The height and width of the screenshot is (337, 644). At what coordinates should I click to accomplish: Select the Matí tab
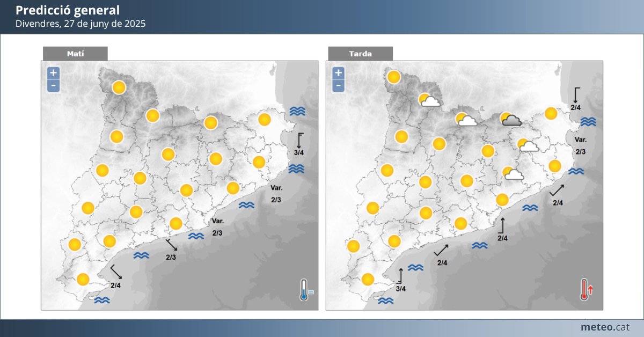[x=75, y=54]
